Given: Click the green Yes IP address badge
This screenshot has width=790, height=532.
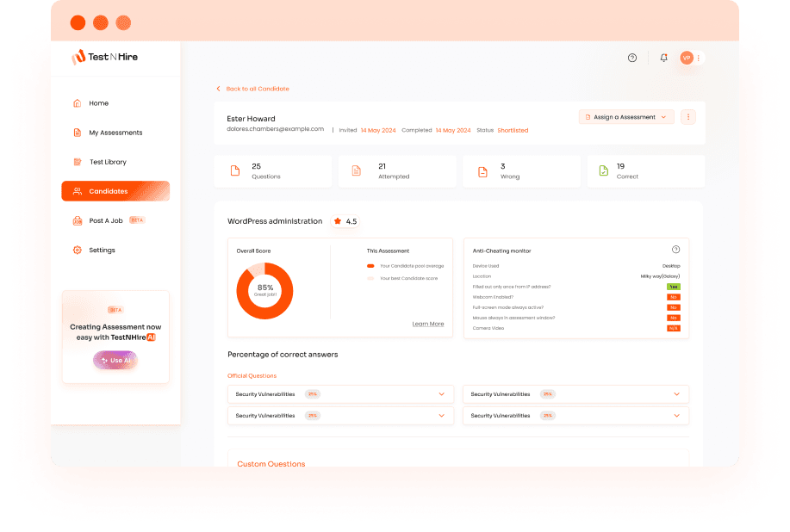Looking at the screenshot, I should tap(674, 287).
